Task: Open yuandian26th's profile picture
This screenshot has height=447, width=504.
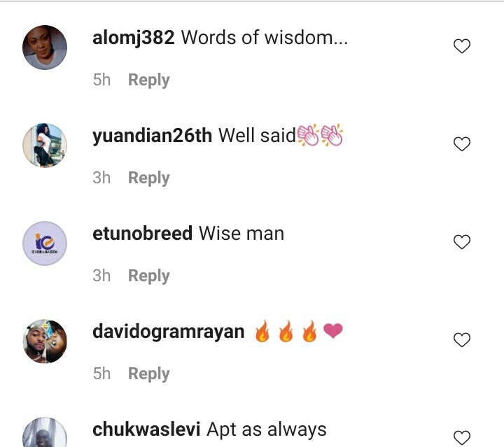Action: (x=45, y=146)
